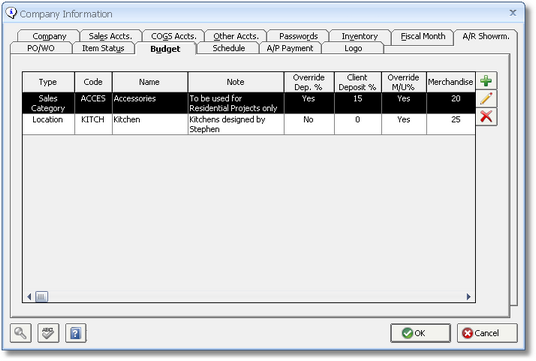Viewport: 536px width, 361px height.
Task: Switch to the PO/WO tab
Action: click(41, 48)
